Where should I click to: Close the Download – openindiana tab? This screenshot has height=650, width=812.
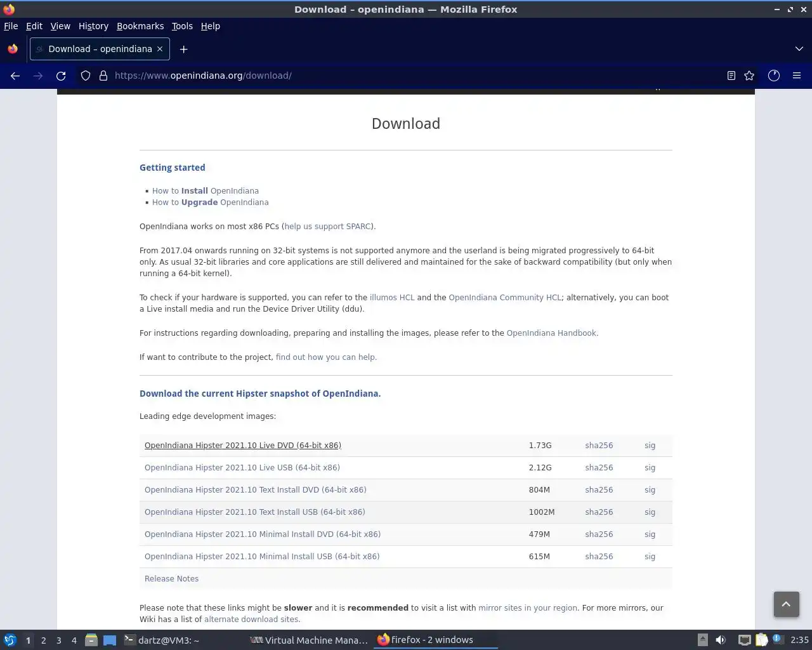(160, 49)
